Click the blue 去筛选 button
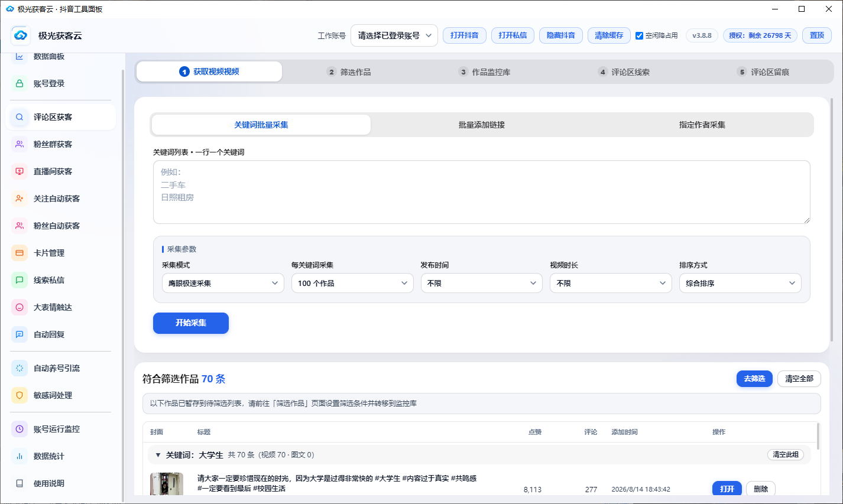Viewport: 843px width, 504px height. (x=754, y=379)
